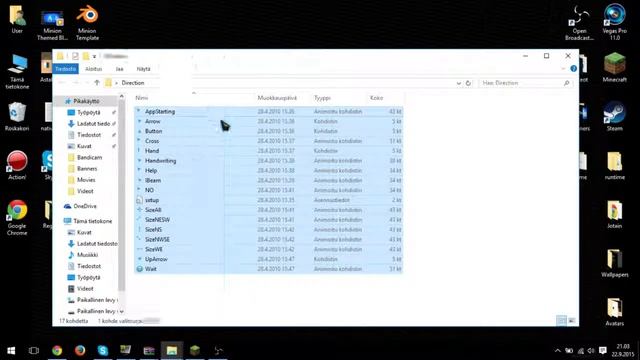Switch to File Explorer on the taskbar

tap(172, 351)
